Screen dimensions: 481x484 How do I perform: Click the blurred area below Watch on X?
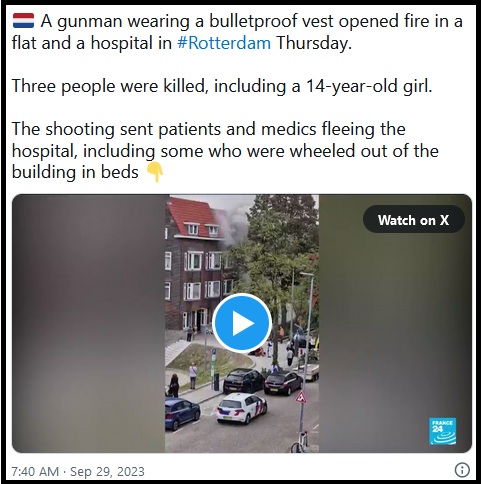point(395,333)
